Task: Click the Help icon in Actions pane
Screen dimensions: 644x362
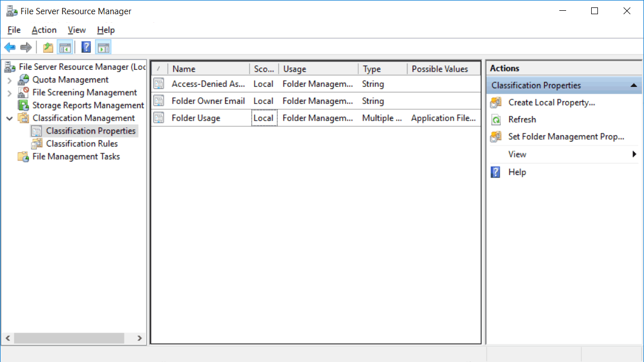Action: [496, 172]
